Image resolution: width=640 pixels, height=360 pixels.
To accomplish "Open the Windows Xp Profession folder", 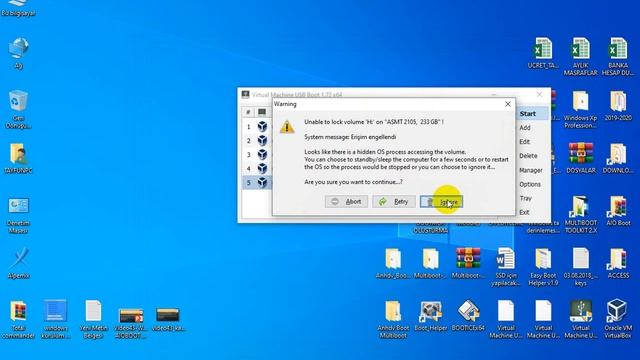I will point(580,109).
